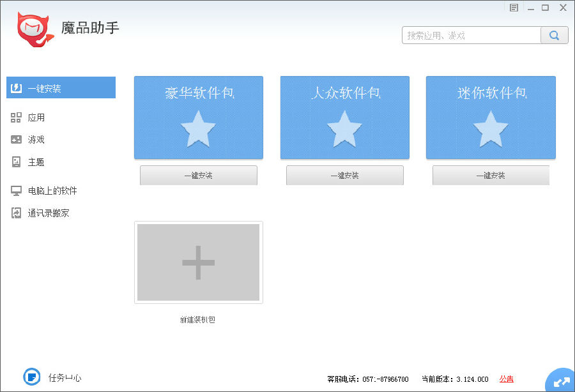Click the 当前版本 3.124.000 text
The height and width of the screenshot is (392, 575).
click(455, 379)
